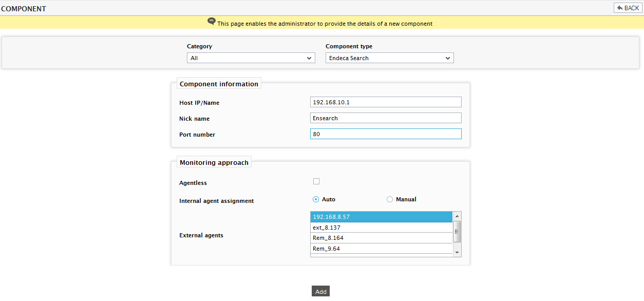Select Rem_9.64 external agent

382,249
